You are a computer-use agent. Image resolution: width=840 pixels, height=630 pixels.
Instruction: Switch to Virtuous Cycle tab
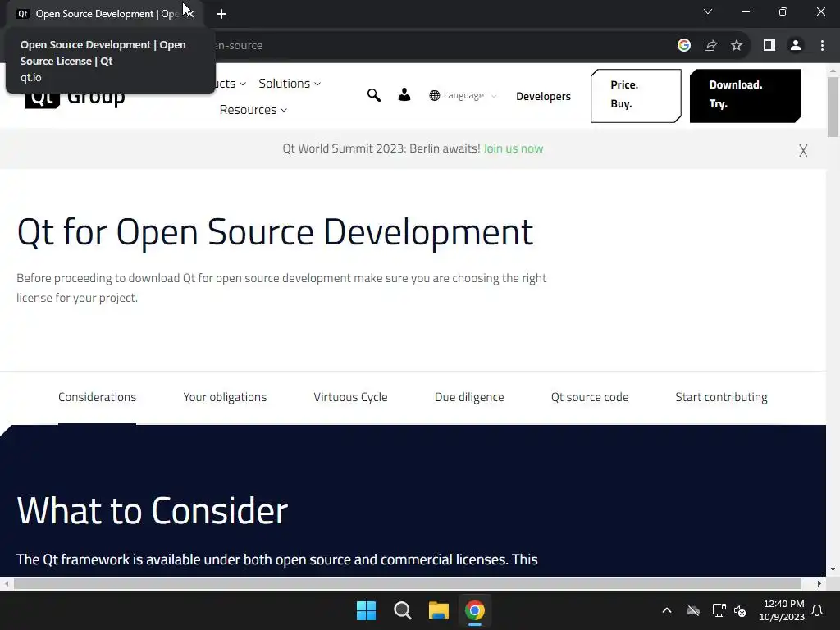tap(350, 397)
